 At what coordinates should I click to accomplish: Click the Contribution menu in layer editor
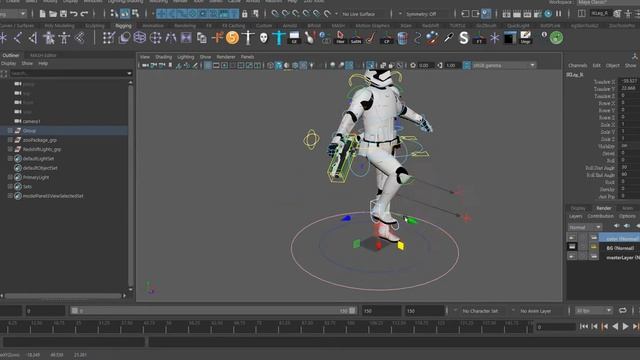[x=600, y=216]
